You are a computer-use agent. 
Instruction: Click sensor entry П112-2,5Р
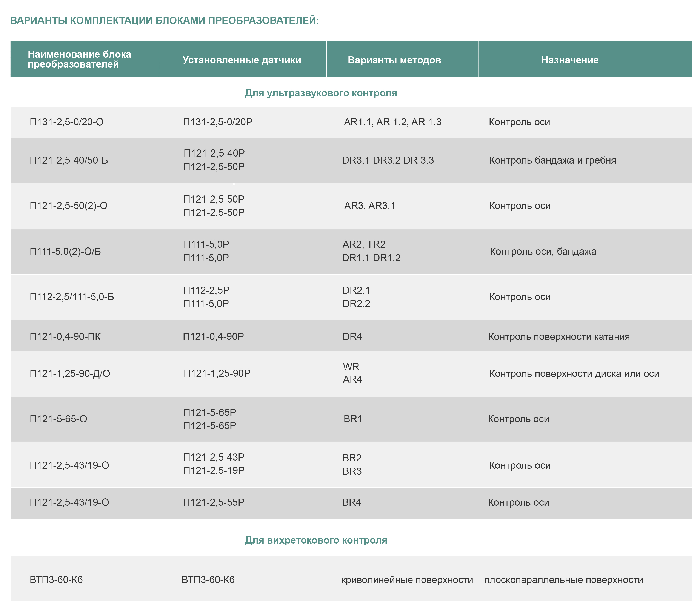(x=206, y=290)
